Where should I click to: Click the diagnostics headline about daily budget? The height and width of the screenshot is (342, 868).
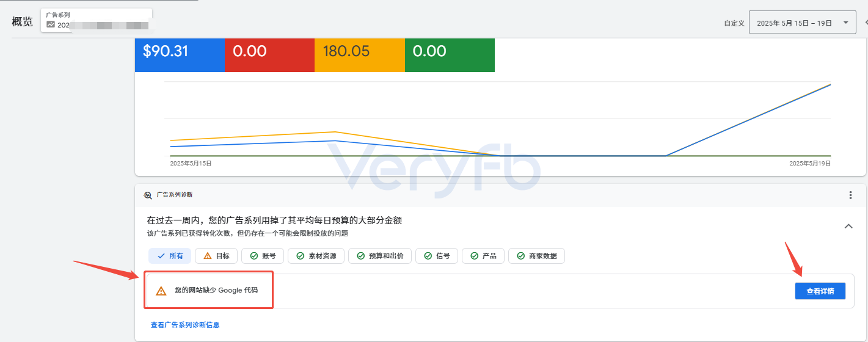[x=274, y=220]
